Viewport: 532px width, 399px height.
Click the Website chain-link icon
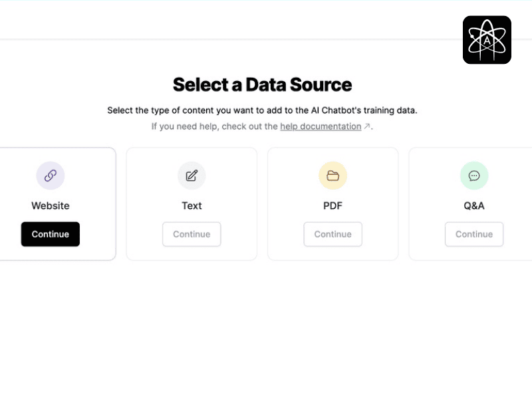tap(51, 176)
